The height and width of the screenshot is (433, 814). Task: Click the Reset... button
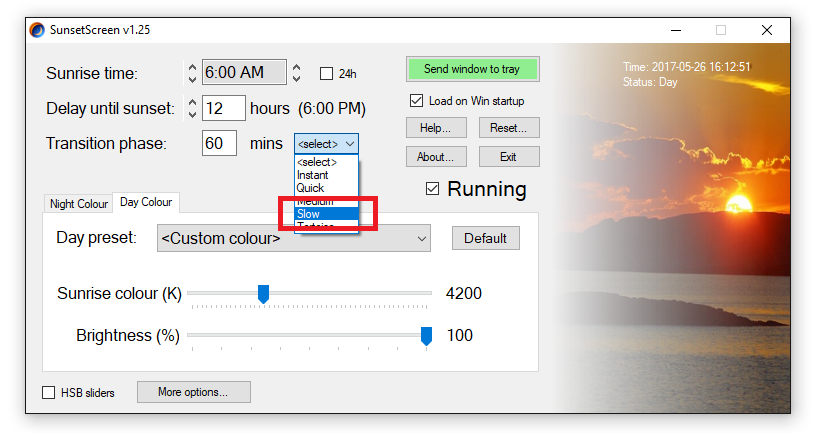pos(509,128)
